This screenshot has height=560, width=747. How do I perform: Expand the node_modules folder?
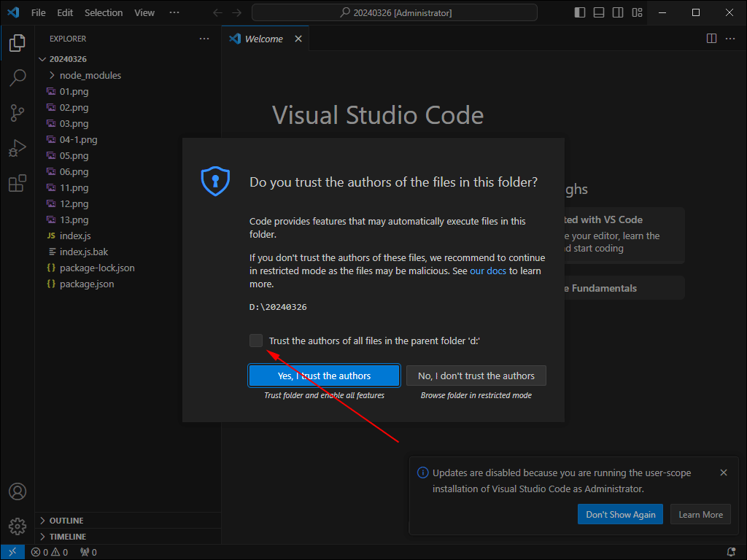128,75
